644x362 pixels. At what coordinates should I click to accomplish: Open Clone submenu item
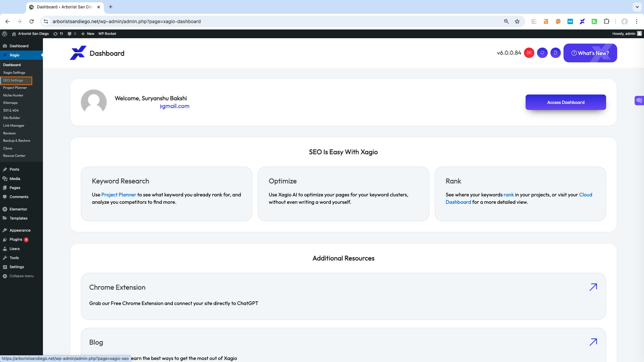8,148
